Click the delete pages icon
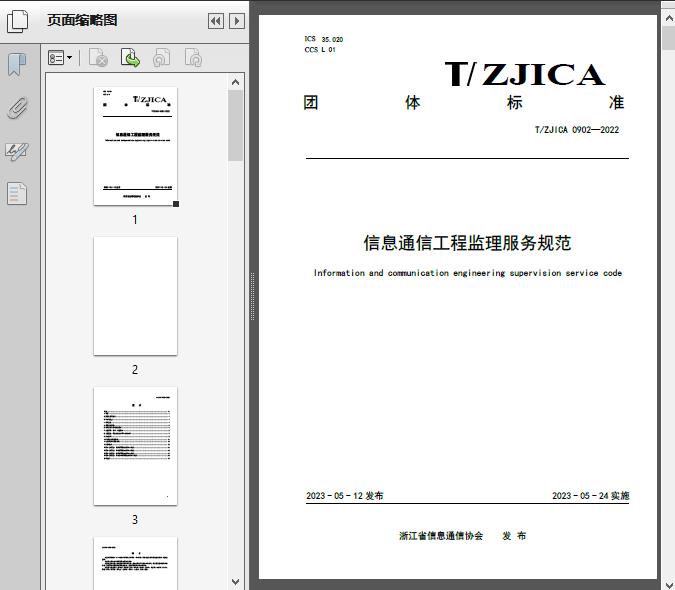This screenshot has height=590, width=675. 98,58
